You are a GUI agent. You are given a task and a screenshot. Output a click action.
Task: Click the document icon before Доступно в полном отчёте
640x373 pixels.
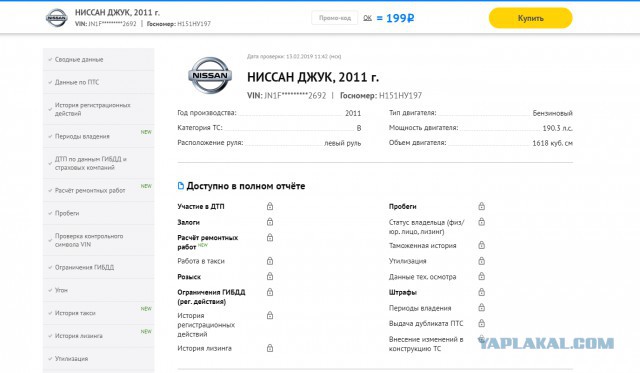180,186
